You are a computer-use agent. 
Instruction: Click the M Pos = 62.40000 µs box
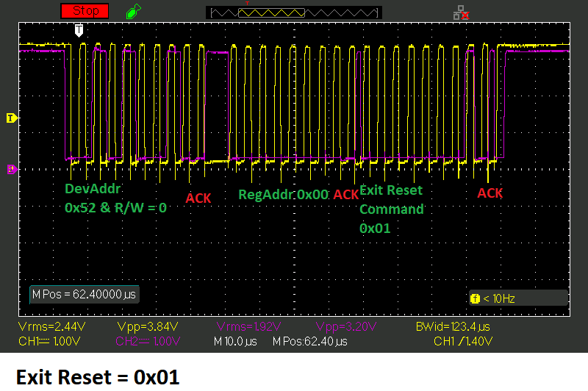click(x=85, y=294)
